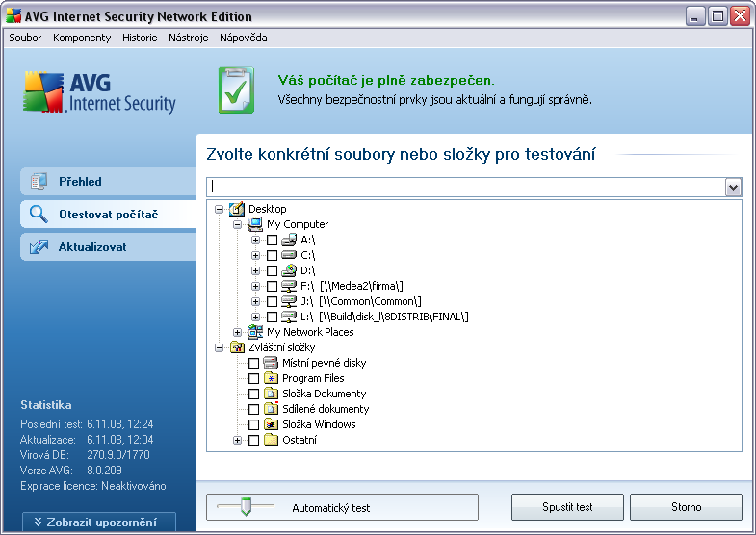
Task: Click the Místní pevné disky icon
Action: [x=271, y=363]
